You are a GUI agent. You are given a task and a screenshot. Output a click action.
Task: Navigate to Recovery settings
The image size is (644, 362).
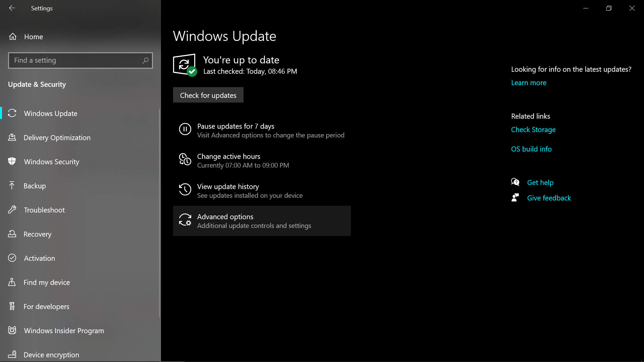(x=80, y=234)
